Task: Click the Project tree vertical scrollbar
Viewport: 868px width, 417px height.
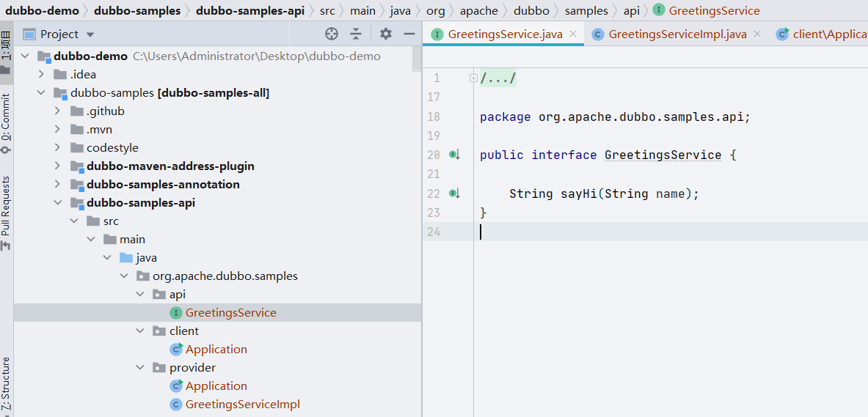Action: pos(417,60)
